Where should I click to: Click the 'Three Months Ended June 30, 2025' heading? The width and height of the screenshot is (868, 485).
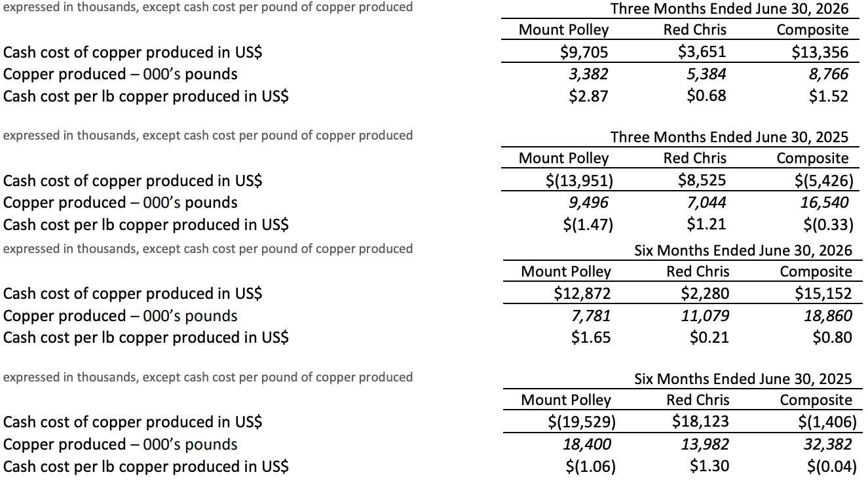729,137
